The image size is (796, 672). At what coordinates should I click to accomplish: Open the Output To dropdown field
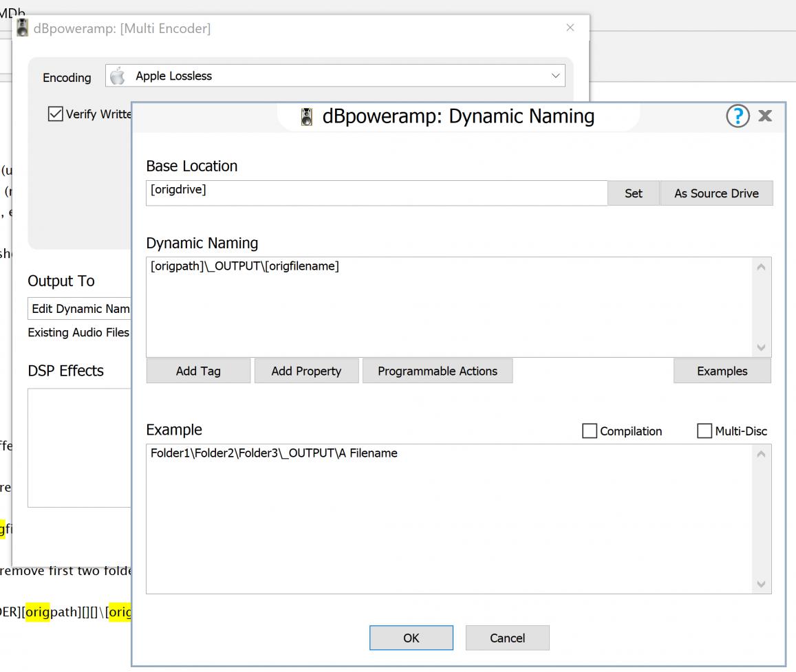pos(80,309)
